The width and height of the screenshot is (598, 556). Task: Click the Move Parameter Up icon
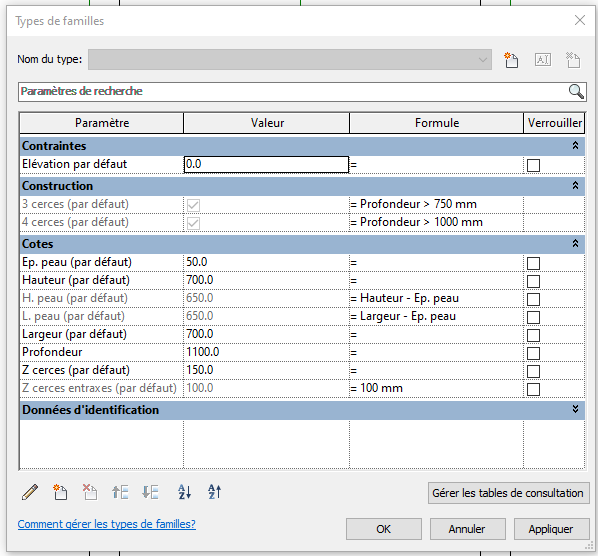tap(120, 492)
